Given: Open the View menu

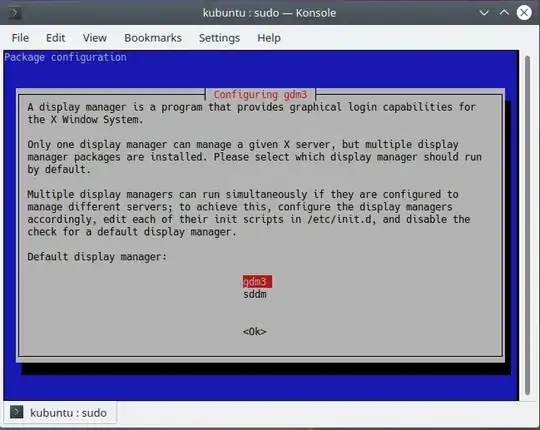Looking at the screenshot, I should [x=95, y=38].
